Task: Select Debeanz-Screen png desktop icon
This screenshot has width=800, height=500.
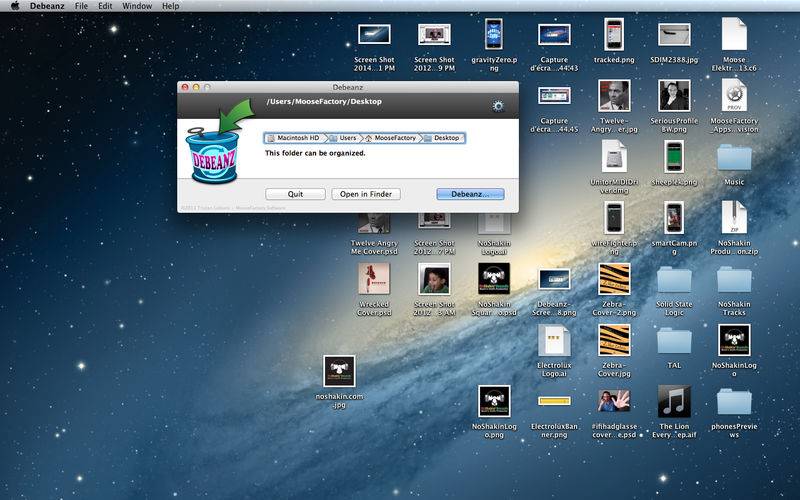Action: (x=554, y=279)
